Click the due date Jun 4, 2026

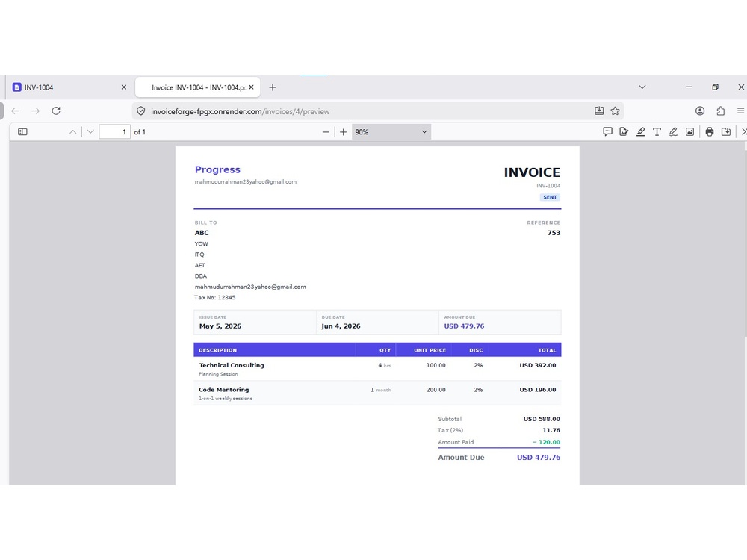[341, 326]
